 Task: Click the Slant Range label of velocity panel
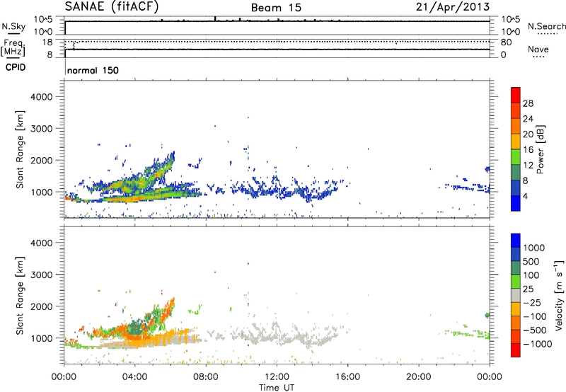click(20, 296)
